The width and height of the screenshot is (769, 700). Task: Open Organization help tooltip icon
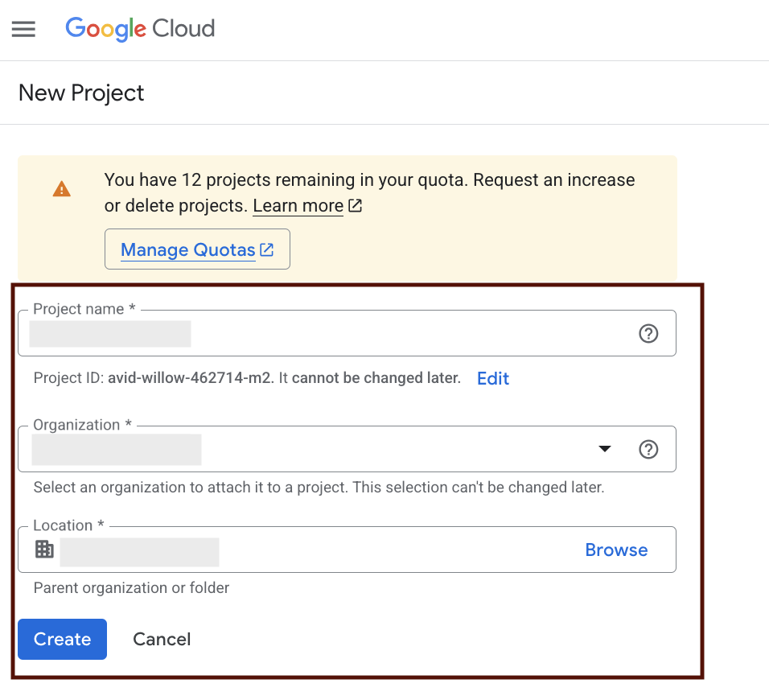point(648,449)
